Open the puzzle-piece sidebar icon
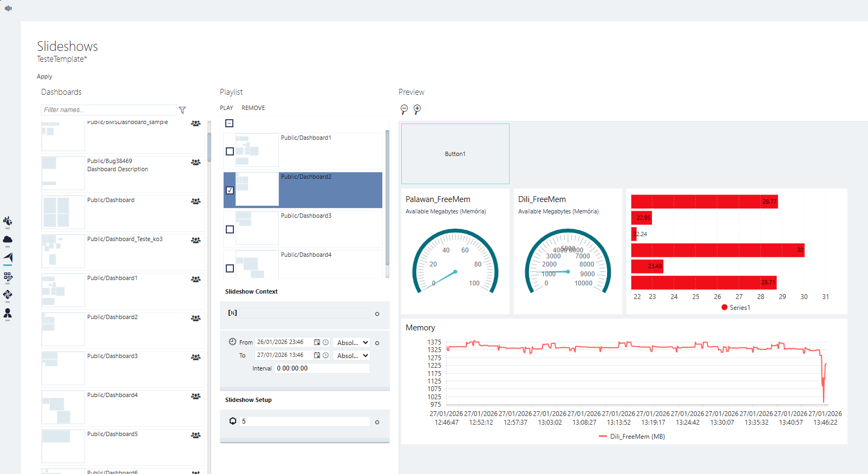 [x=8, y=295]
